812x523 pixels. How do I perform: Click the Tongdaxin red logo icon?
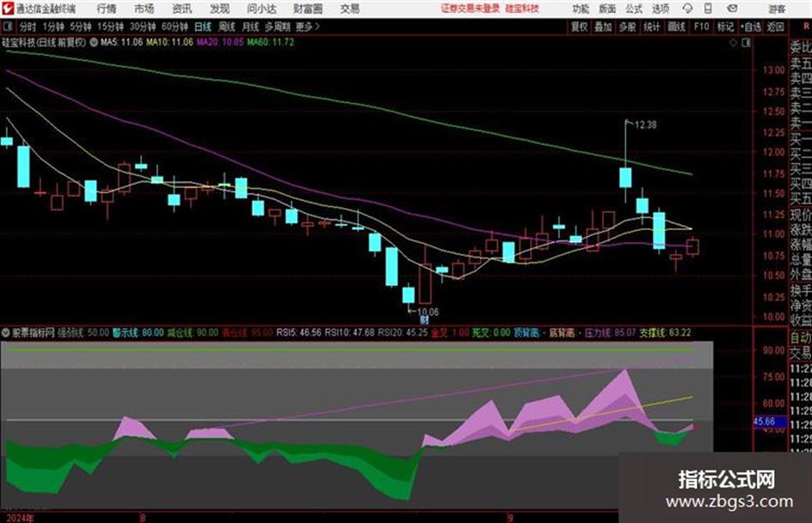[x=8, y=9]
